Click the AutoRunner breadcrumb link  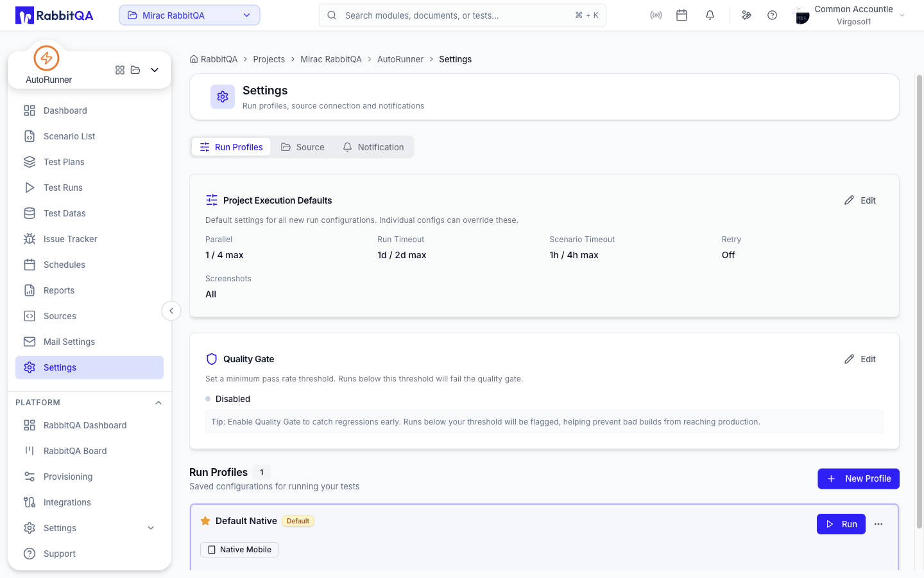click(x=400, y=59)
